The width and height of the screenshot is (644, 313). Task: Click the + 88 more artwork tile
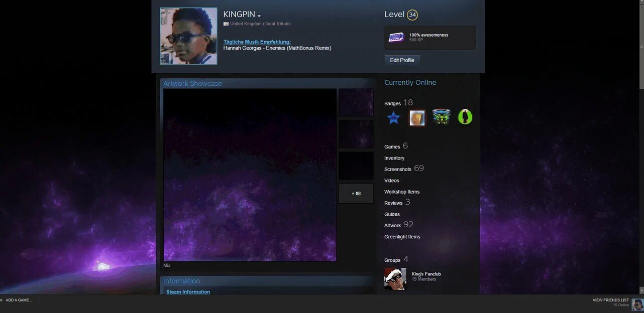pos(356,194)
